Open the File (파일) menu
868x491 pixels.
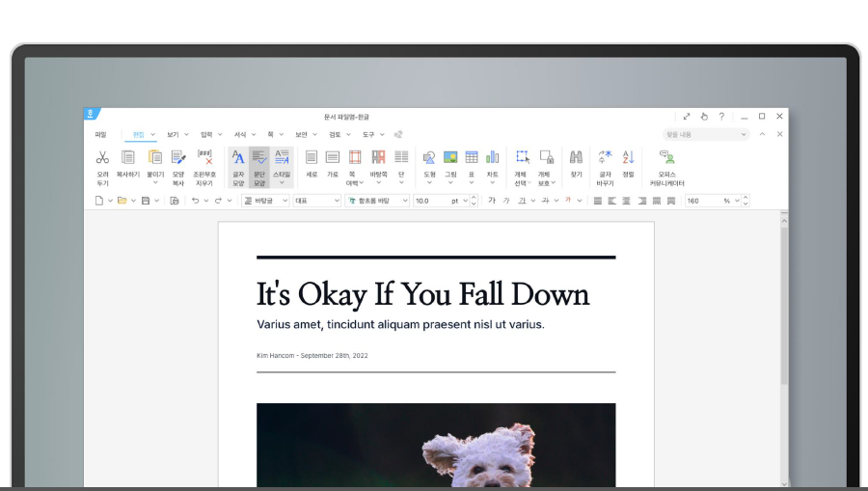pyautogui.click(x=100, y=134)
